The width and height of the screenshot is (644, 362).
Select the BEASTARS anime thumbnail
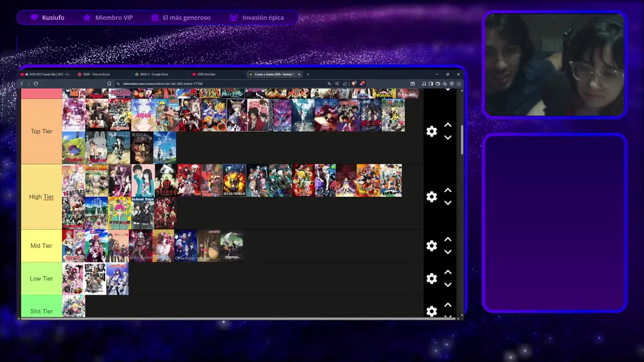[73, 180]
